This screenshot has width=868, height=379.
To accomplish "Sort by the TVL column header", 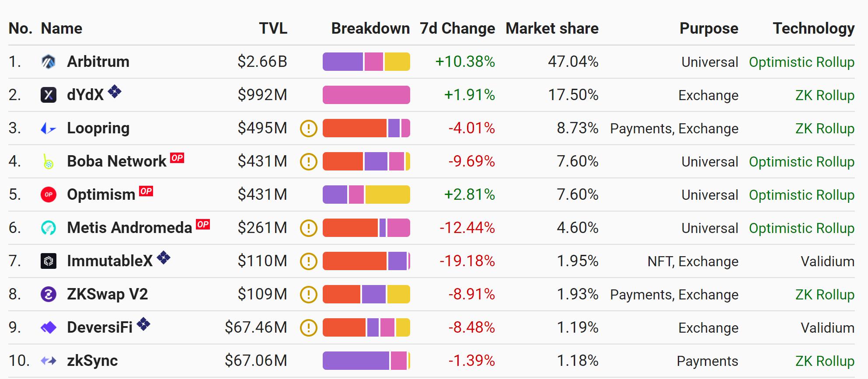I will [x=273, y=28].
